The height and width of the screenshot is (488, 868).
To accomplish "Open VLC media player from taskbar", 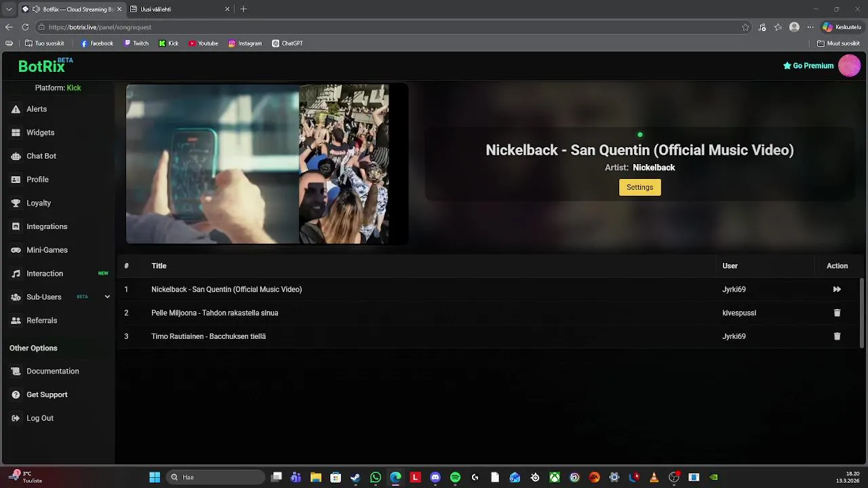I will coord(654,477).
